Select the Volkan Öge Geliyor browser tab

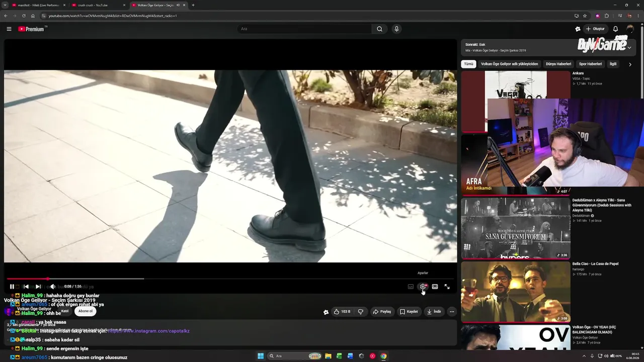coord(158,5)
